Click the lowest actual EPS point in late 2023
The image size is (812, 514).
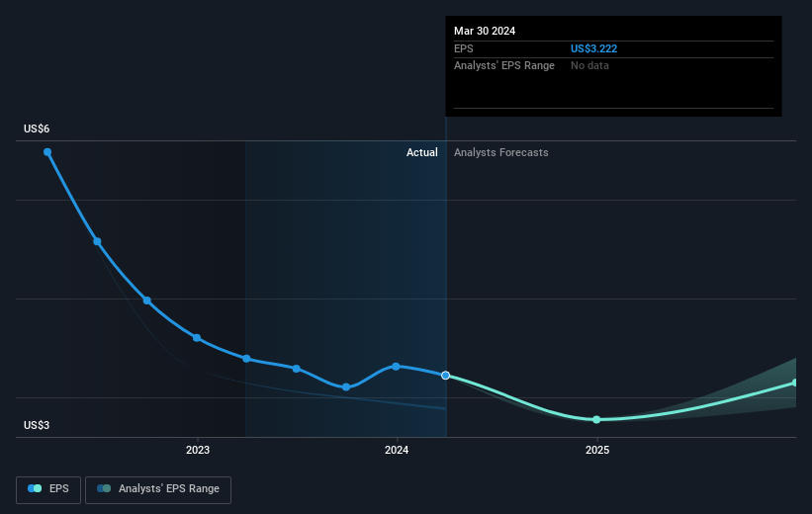[x=346, y=387]
